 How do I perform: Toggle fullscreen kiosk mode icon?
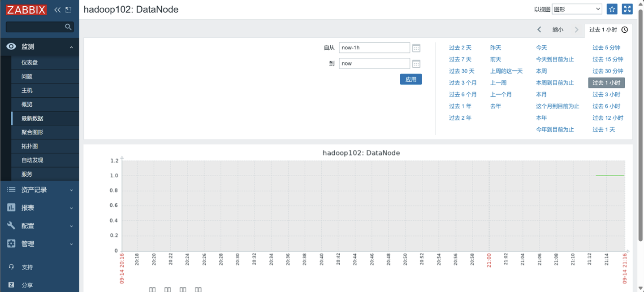[x=627, y=9]
